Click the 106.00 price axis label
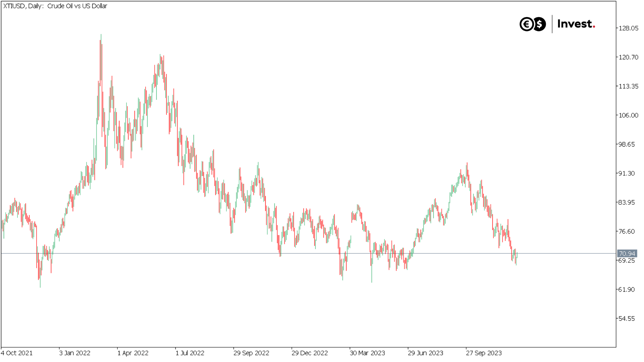The width and height of the screenshot is (644, 362). coord(629,115)
